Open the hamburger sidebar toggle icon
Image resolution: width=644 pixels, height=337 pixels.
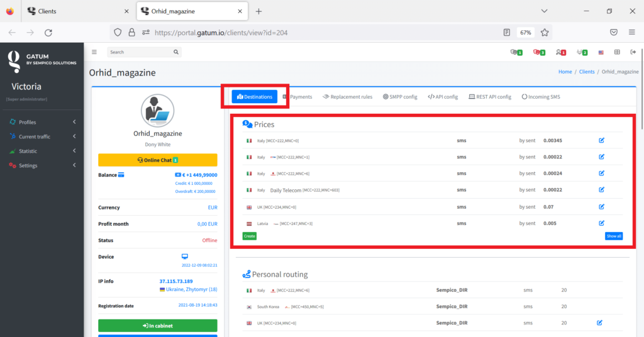(x=94, y=52)
